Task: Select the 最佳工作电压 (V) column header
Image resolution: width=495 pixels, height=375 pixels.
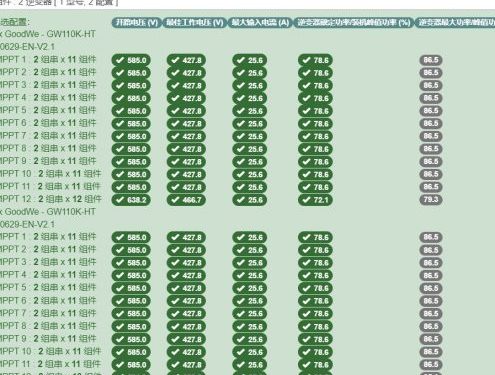Action: (194, 23)
